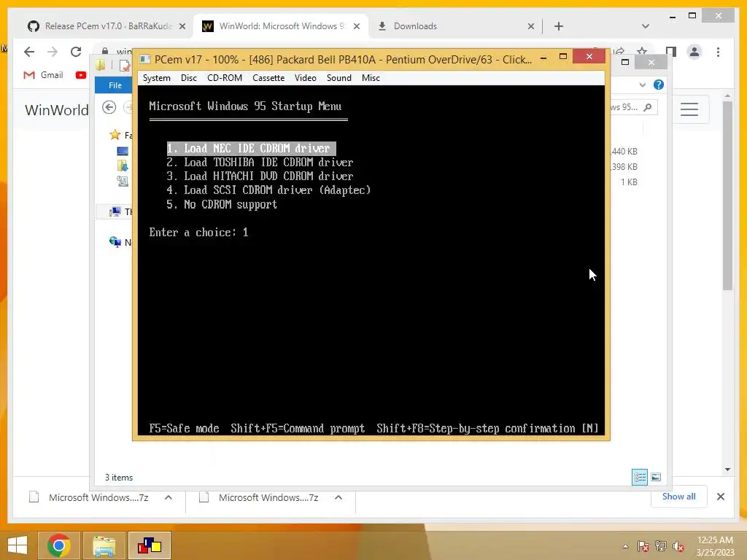Click back arrow in Explorer window
This screenshot has width=747, height=560.
[109, 108]
